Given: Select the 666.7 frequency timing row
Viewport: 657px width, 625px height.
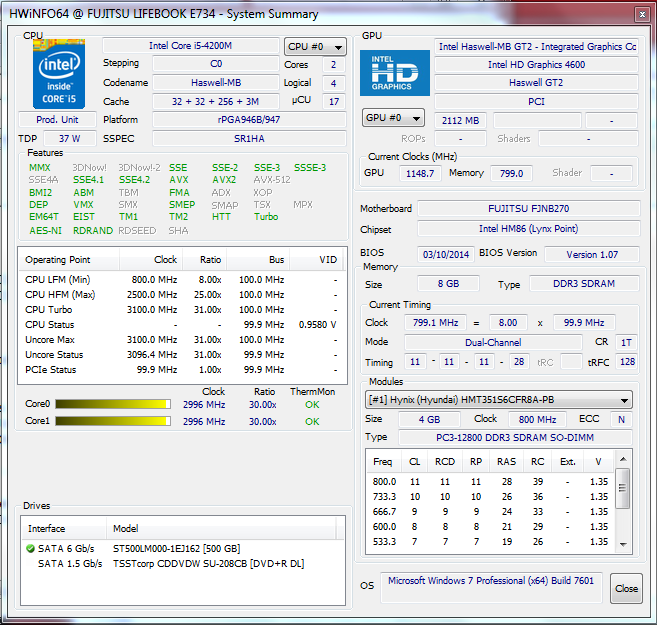Looking at the screenshot, I should pyautogui.click(x=490, y=511).
